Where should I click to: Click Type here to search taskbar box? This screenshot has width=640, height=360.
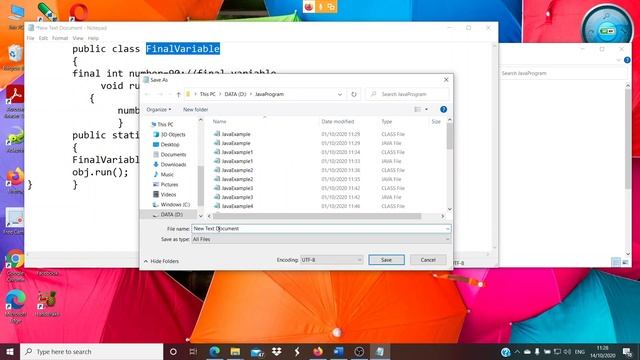pyautogui.click(x=92, y=351)
